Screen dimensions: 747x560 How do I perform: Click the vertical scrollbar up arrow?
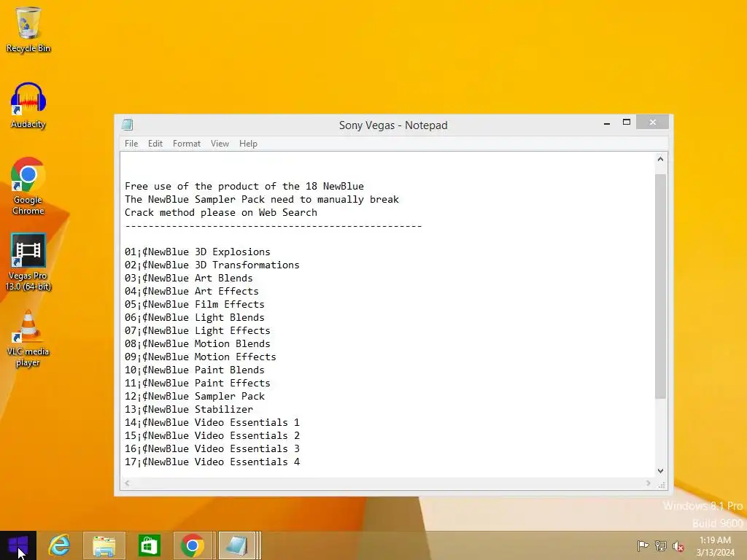pyautogui.click(x=660, y=159)
